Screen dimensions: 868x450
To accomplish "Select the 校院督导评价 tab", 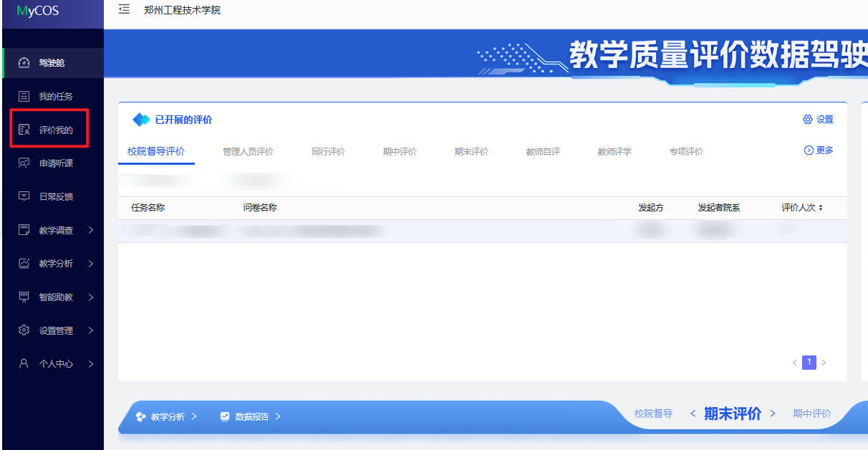I will pos(156,151).
